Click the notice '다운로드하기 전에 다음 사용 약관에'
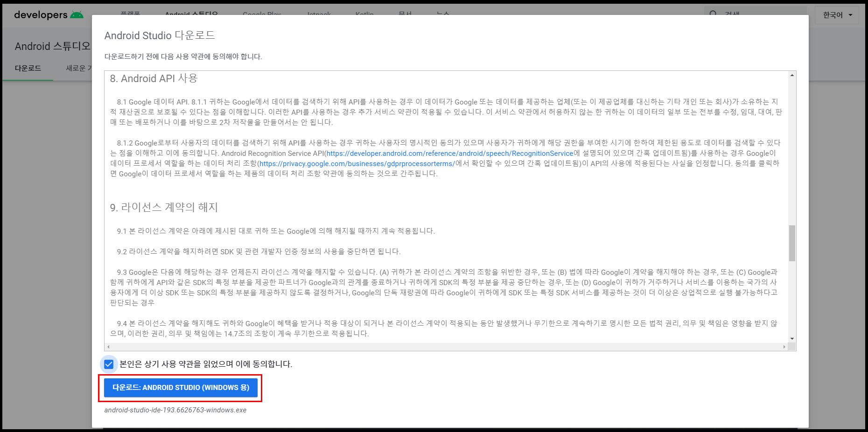 pyautogui.click(x=183, y=56)
